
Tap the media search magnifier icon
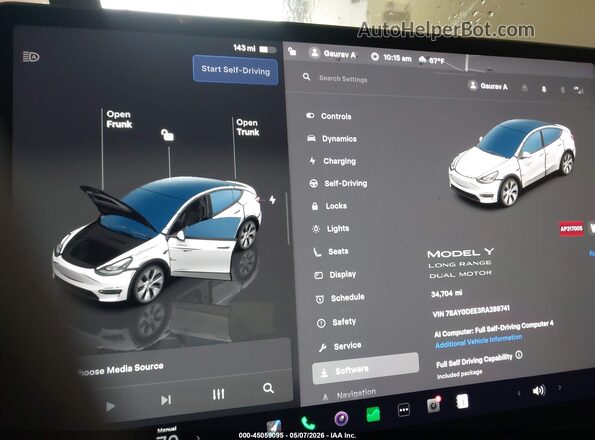click(268, 388)
